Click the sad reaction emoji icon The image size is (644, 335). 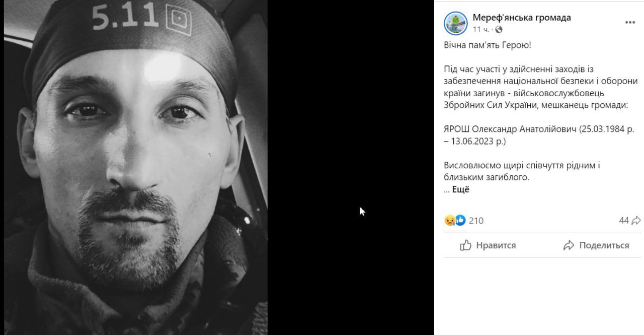click(450, 220)
